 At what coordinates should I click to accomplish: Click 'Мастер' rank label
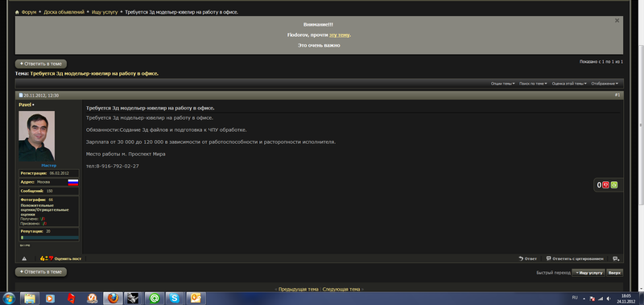tap(49, 166)
